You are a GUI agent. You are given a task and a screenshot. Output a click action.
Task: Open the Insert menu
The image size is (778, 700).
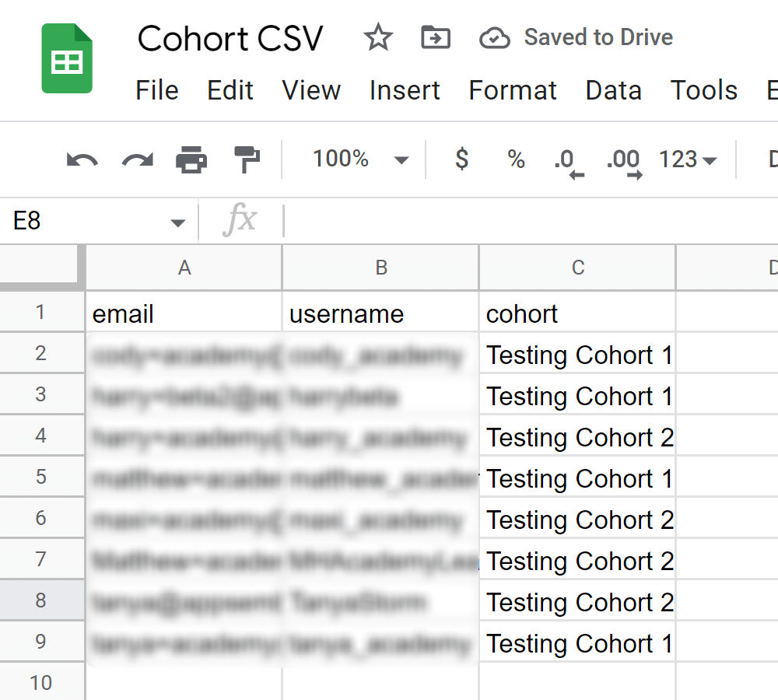coord(405,90)
